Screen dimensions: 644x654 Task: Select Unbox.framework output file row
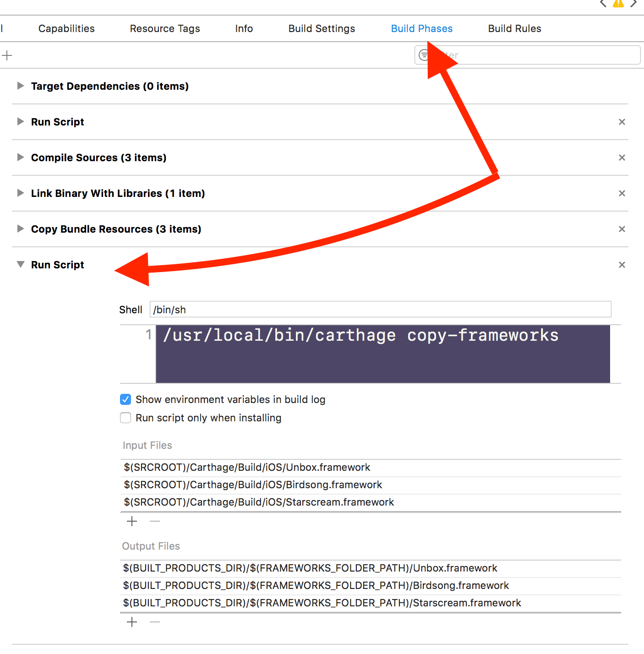click(371, 568)
